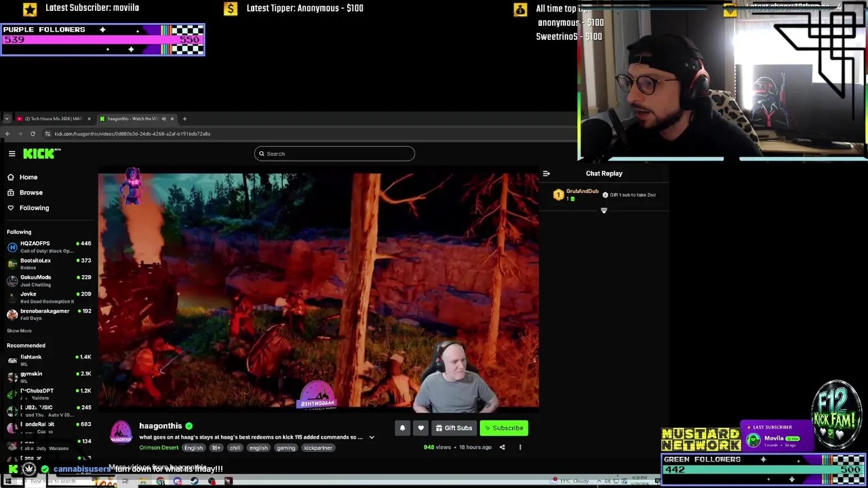Open the BootsitoLex channel
The width and height of the screenshot is (868, 488).
[49, 264]
